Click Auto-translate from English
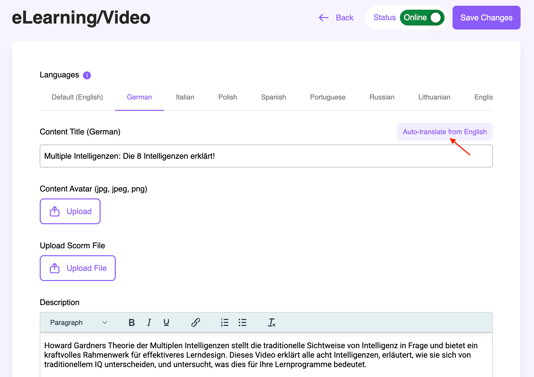This screenshot has width=534, height=377. [445, 132]
